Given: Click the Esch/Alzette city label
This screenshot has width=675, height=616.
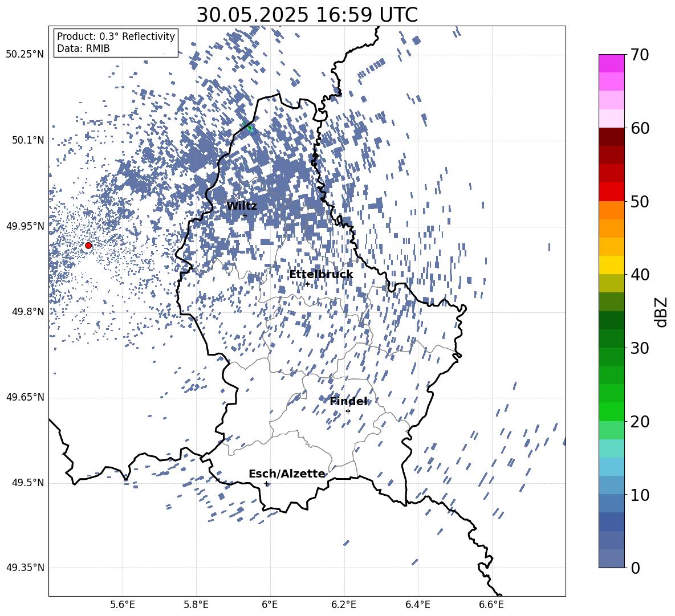Looking at the screenshot, I should click(x=287, y=474).
